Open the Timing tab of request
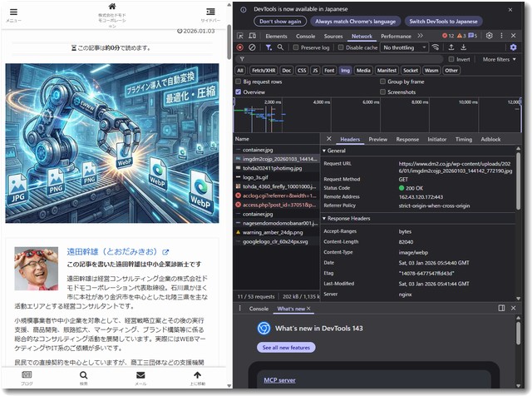532x396 pixels. tap(464, 139)
